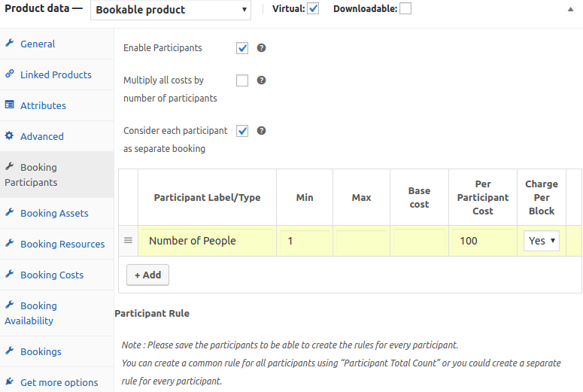Screen dimensions: 583x392
Task: Click the Participant Label/Type column header
Action: 207,197
